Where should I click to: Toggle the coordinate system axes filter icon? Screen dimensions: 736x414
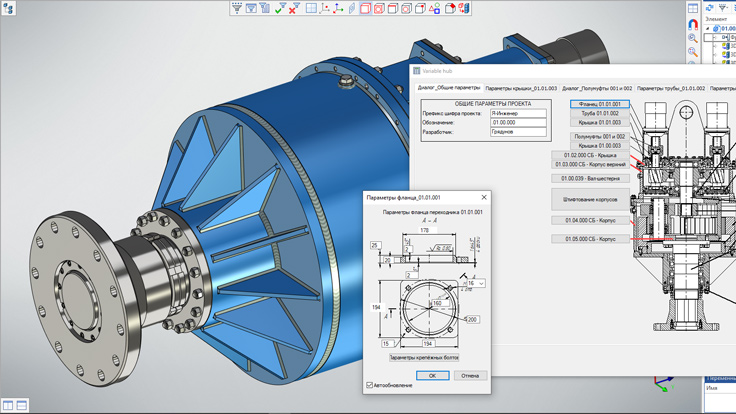point(338,8)
